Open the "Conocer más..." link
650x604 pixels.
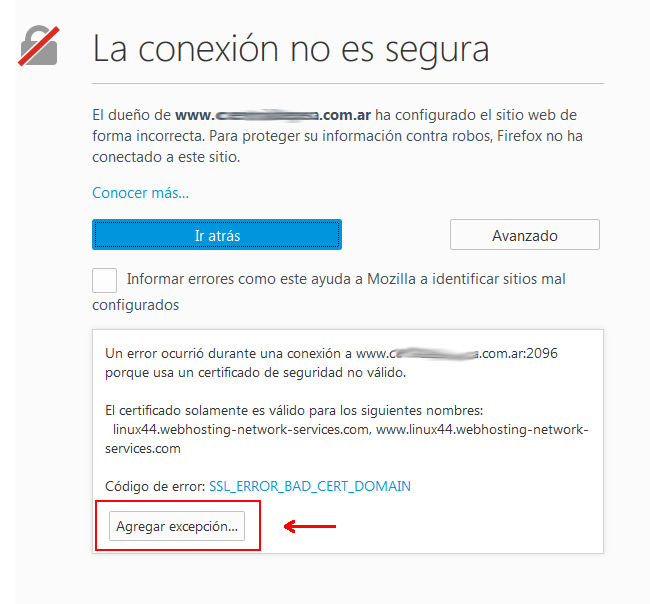[140, 193]
